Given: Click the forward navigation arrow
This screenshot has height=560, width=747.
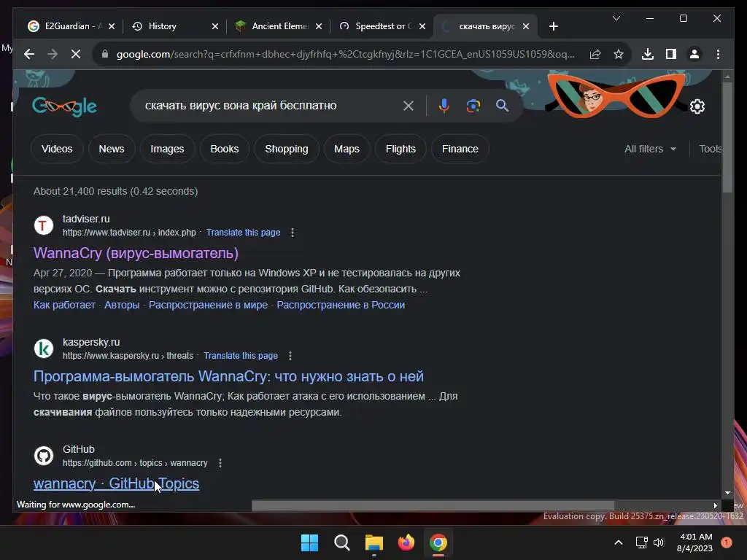Looking at the screenshot, I should coord(53,54).
